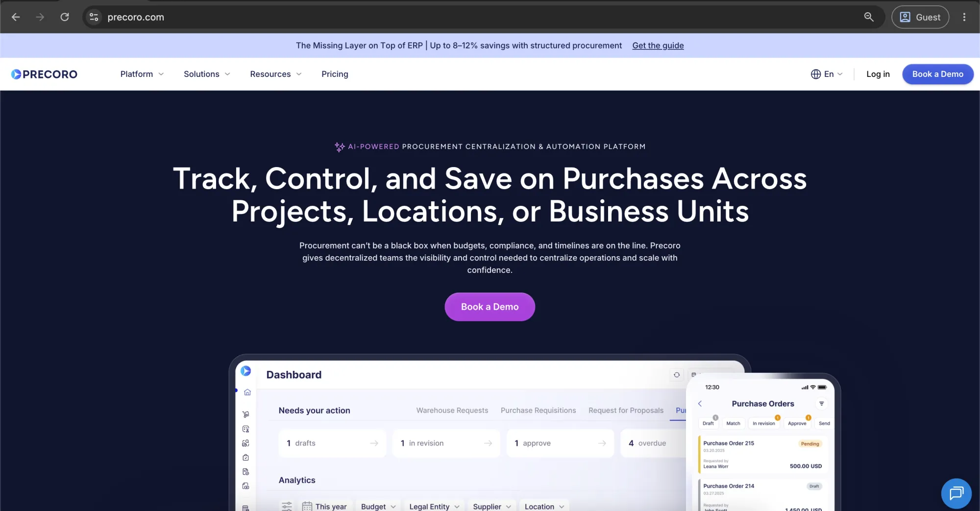Click the browser forward arrow
980x511 pixels.
[x=40, y=17]
